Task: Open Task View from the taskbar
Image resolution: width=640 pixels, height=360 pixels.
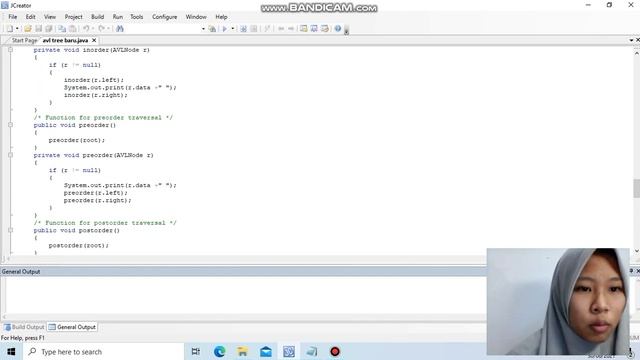Action: click(196, 352)
